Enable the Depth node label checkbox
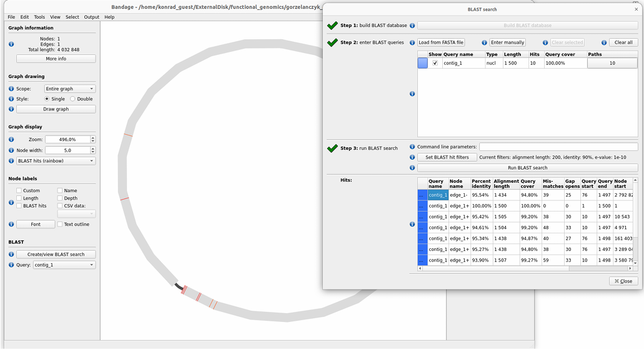 60,198
